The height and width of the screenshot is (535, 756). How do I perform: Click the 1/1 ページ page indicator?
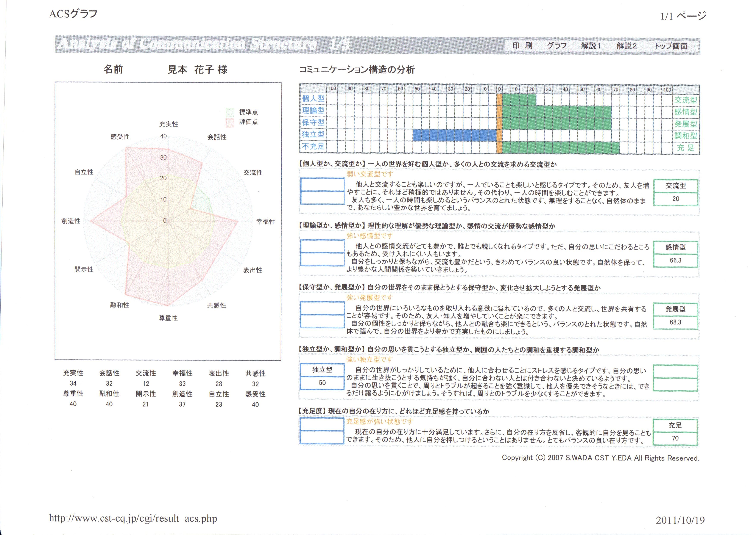coord(683,16)
